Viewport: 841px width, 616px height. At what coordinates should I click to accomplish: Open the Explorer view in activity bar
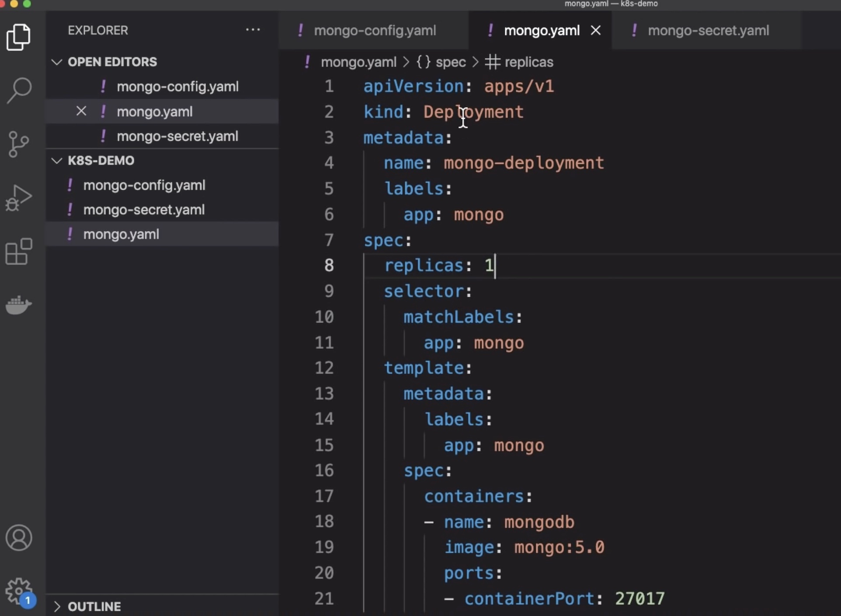(19, 37)
